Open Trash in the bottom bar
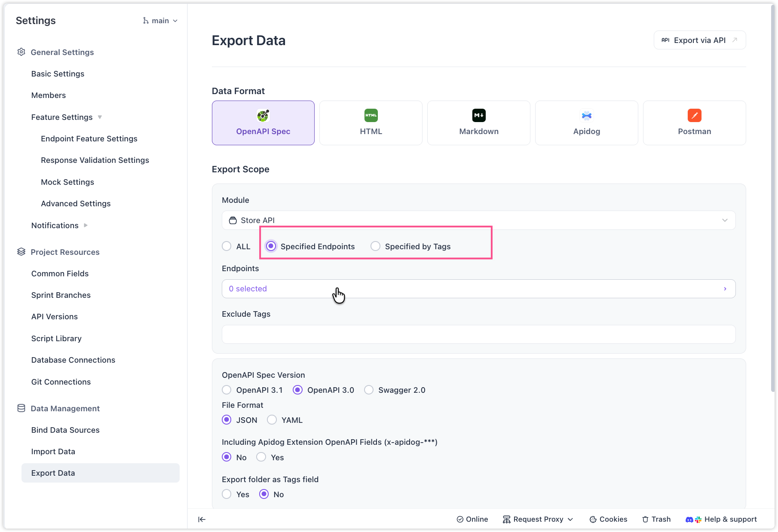The image size is (778, 532). [656, 519]
